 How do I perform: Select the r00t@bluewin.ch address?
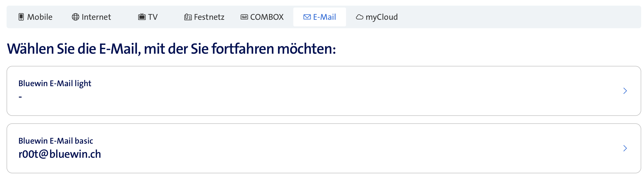(x=60, y=154)
